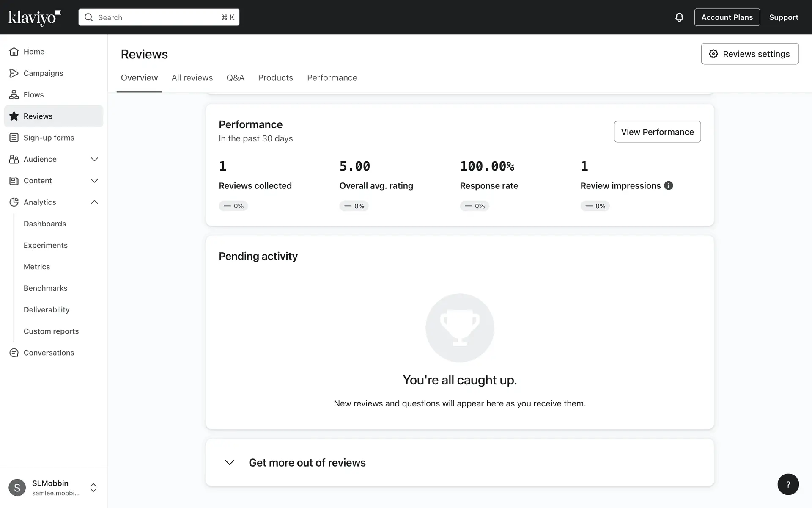Click the Flows diagram icon

click(14, 95)
